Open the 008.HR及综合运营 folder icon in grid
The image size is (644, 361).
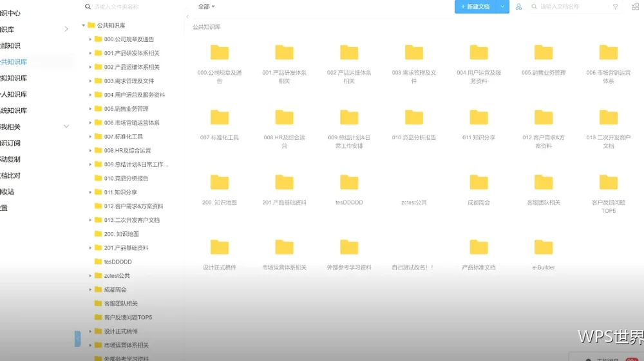(x=284, y=117)
